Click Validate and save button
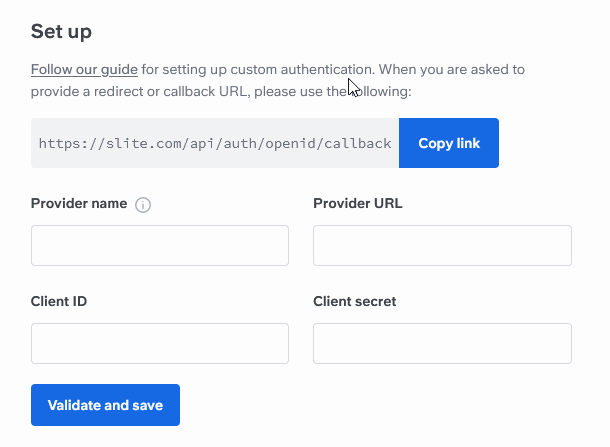610x447 pixels. tap(105, 405)
